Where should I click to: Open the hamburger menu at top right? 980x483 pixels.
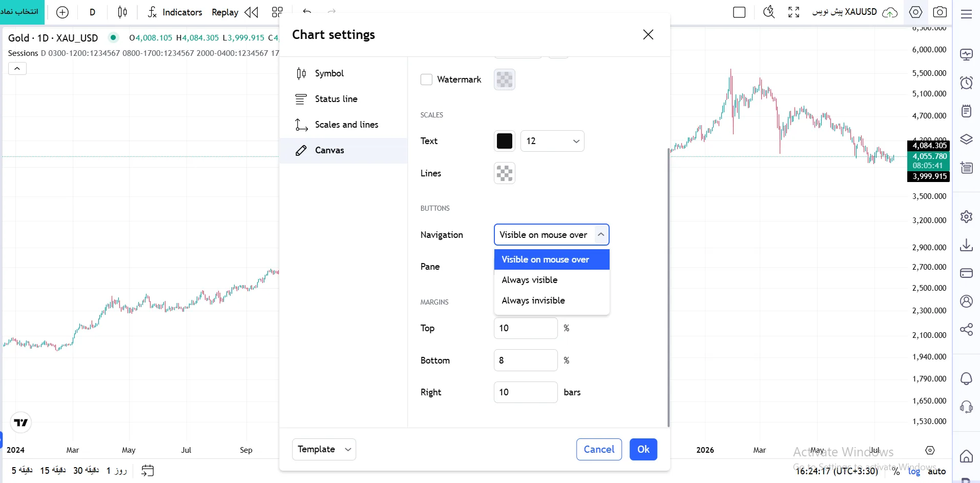(966, 14)
